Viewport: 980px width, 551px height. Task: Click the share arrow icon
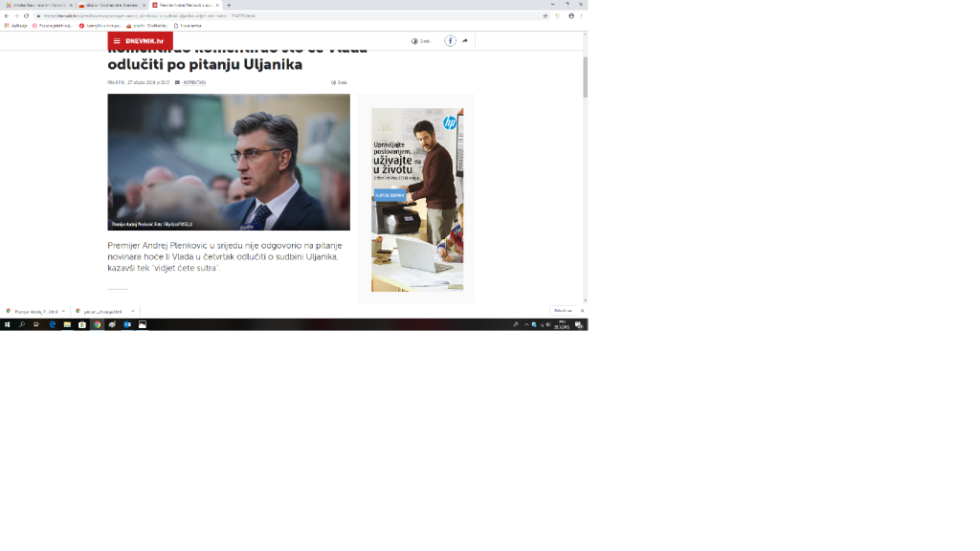465,40
